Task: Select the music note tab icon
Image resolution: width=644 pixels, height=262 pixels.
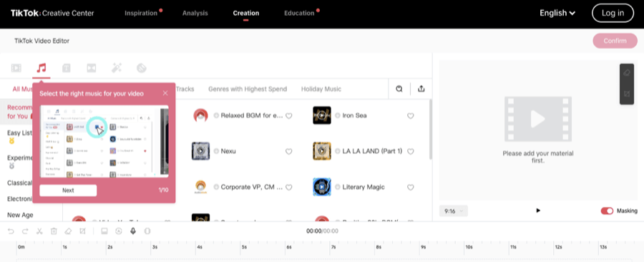Action: click(x=41, y=68)
